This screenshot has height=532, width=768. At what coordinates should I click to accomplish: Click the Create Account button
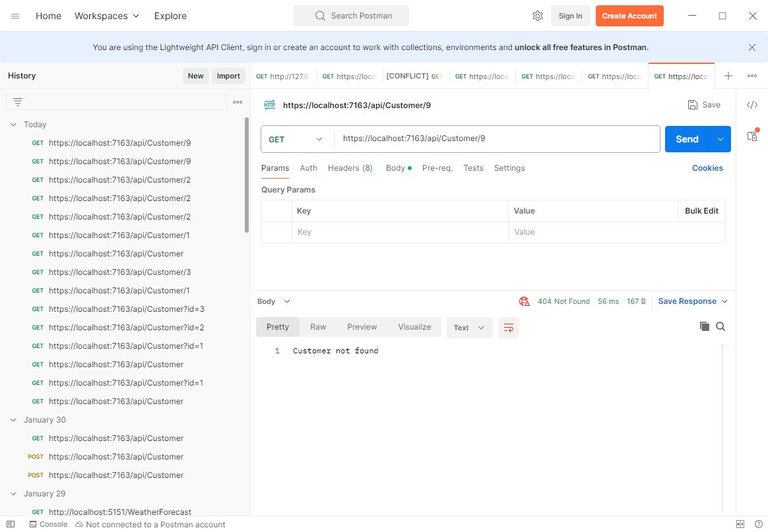click(629, 16)
